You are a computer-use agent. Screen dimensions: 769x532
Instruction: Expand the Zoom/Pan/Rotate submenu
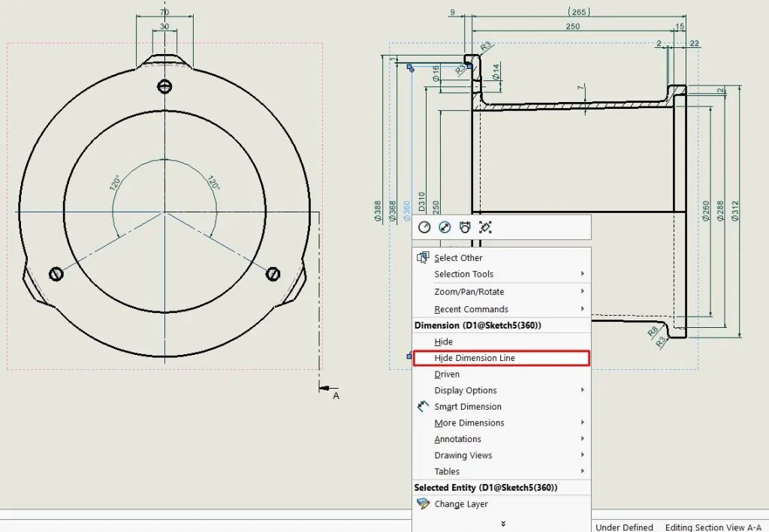[x=502, y=291]
